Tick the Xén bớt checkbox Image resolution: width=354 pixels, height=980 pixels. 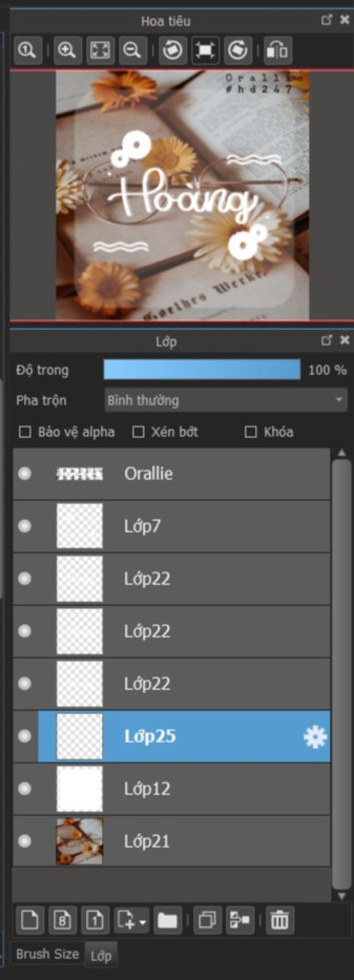pos(138,432)
